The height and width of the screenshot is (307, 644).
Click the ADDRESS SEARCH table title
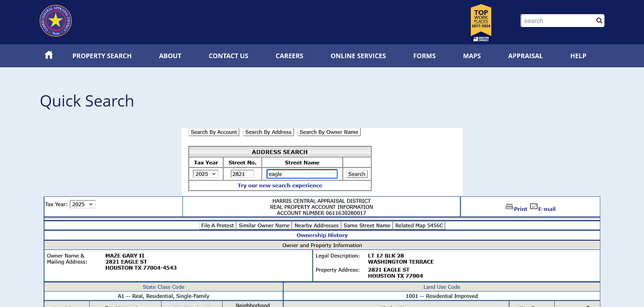point(279,152)
